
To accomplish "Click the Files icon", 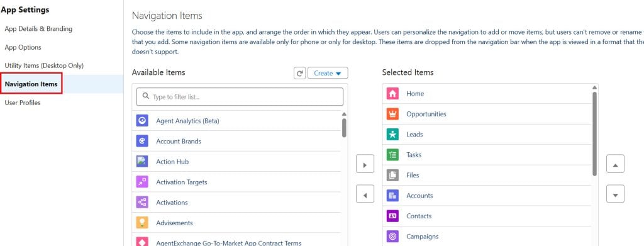I will point(392,176).
